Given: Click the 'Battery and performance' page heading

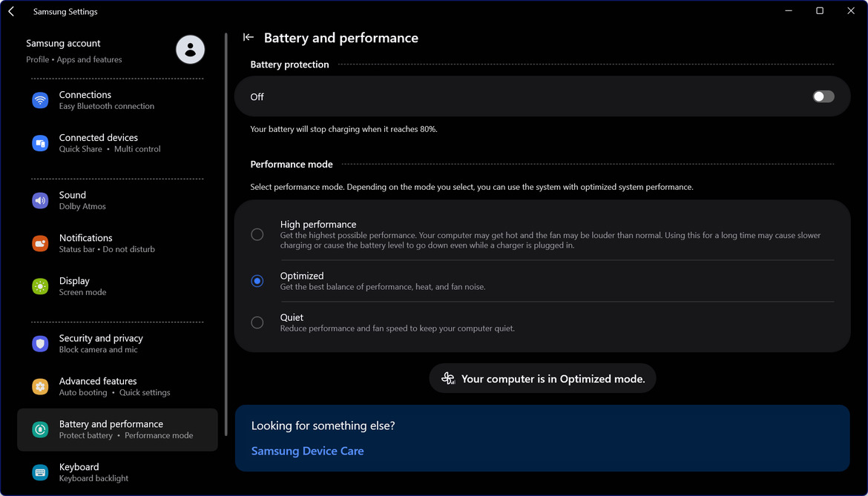Looking at the screenshot, I should click(341, 38).
